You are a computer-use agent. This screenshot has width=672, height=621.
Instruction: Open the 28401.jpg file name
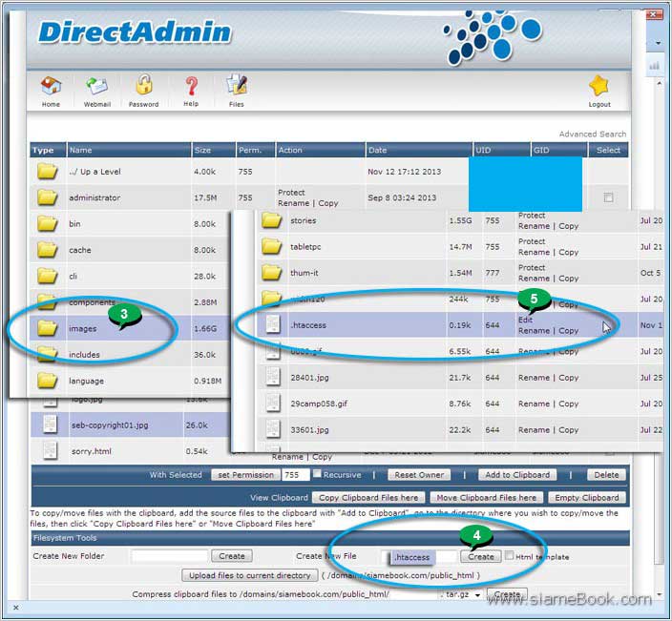coord(309,378)
